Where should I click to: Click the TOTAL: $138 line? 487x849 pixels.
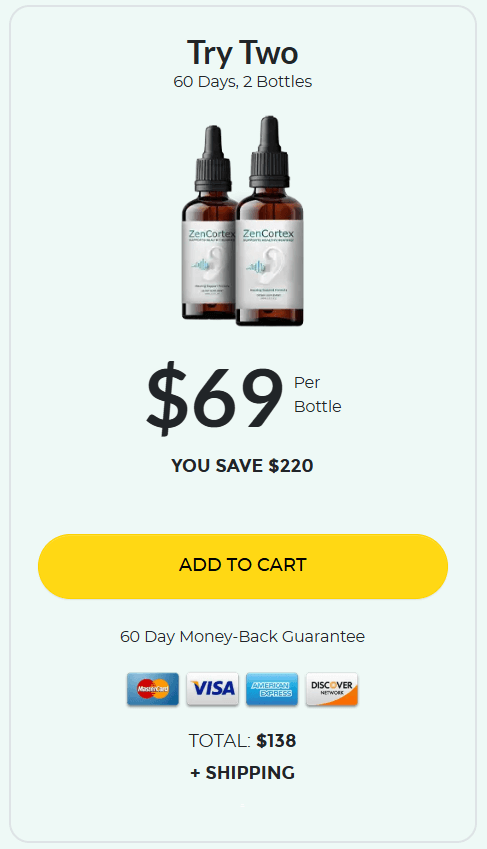(x=242, y=741)
